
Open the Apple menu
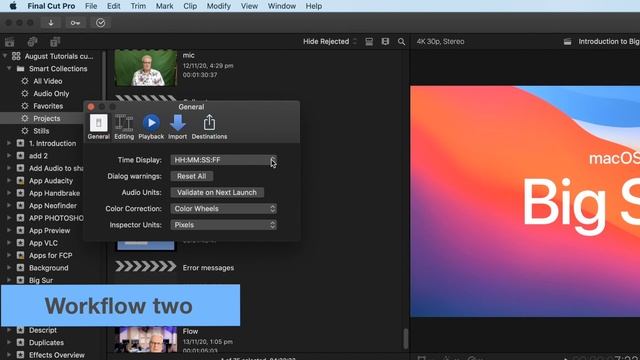pyautogui.click(x=13, y=6)
